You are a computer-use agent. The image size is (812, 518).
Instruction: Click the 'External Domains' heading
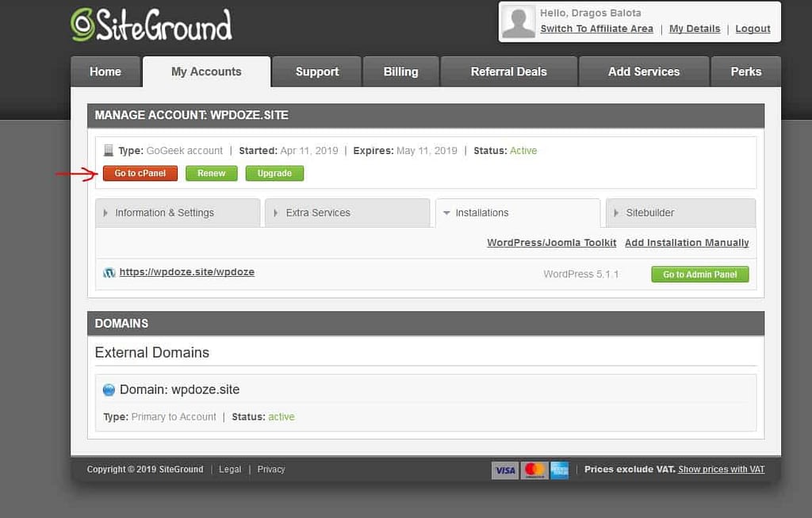pyautogui.click(x=152, y=353)
